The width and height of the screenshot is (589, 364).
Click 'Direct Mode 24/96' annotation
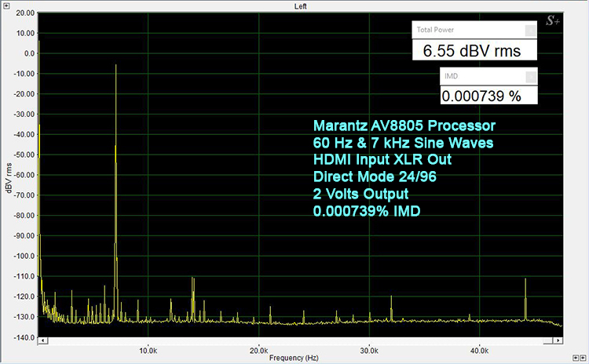point(375,177)
